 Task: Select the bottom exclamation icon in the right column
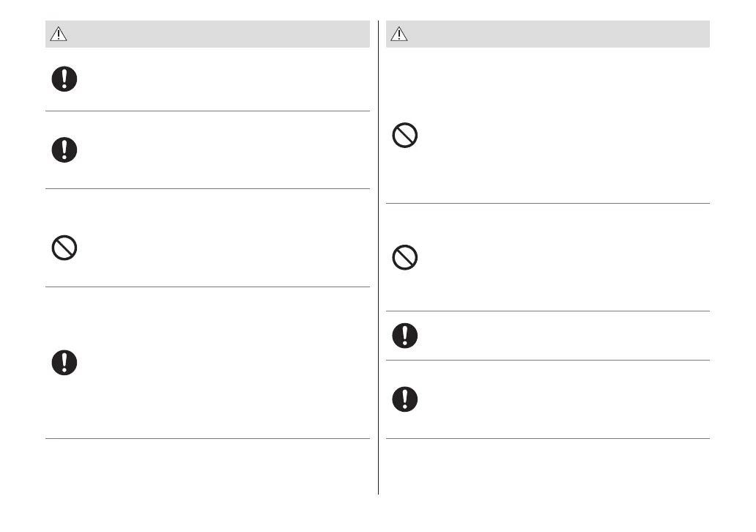(405, 399)
